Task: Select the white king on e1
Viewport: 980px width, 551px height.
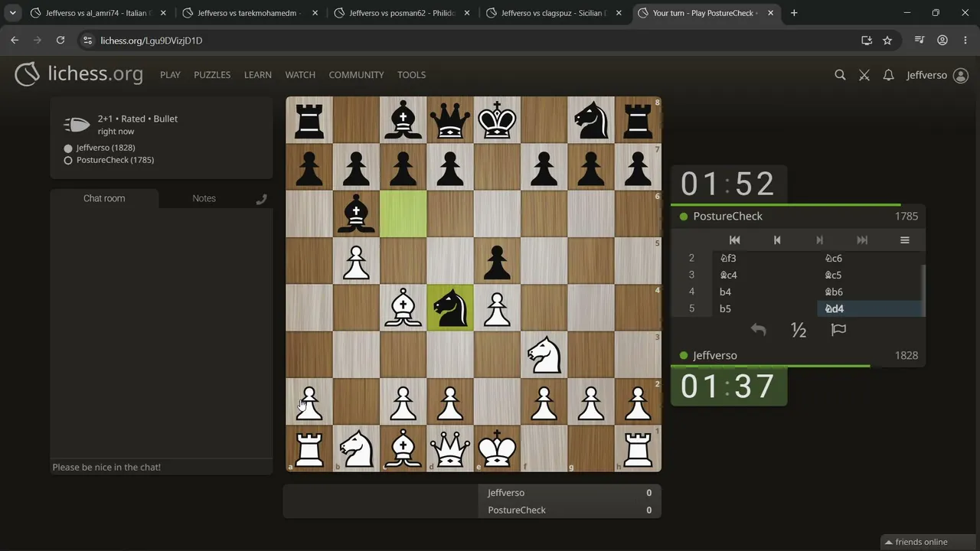Action: click(x=498, y=448)
